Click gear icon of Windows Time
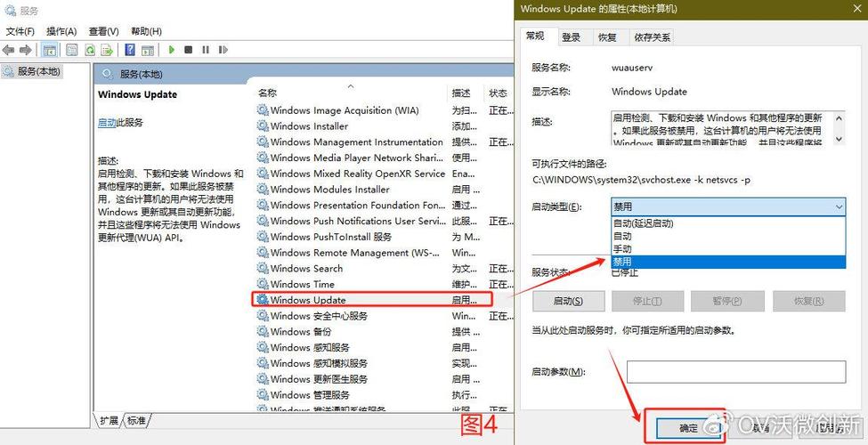 point(263,285)
